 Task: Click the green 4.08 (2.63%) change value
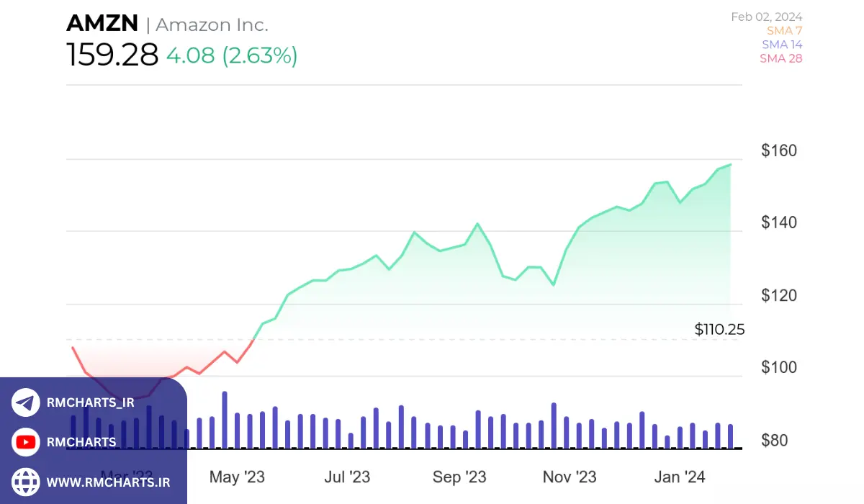tap(232, 55)
